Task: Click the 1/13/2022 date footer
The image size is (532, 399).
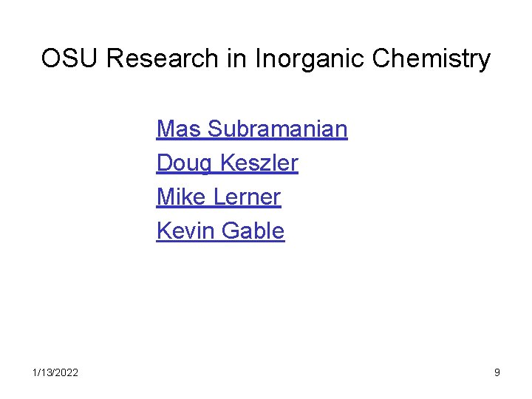Action: point(55,372)
